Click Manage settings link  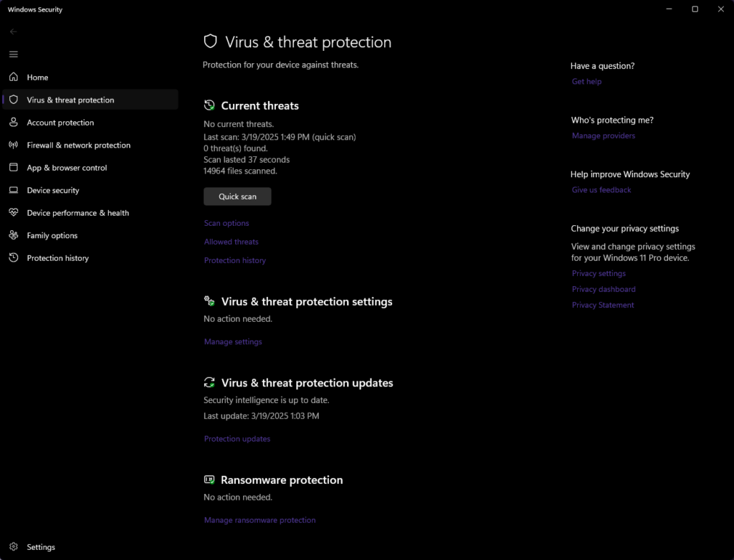pos(233,342)
